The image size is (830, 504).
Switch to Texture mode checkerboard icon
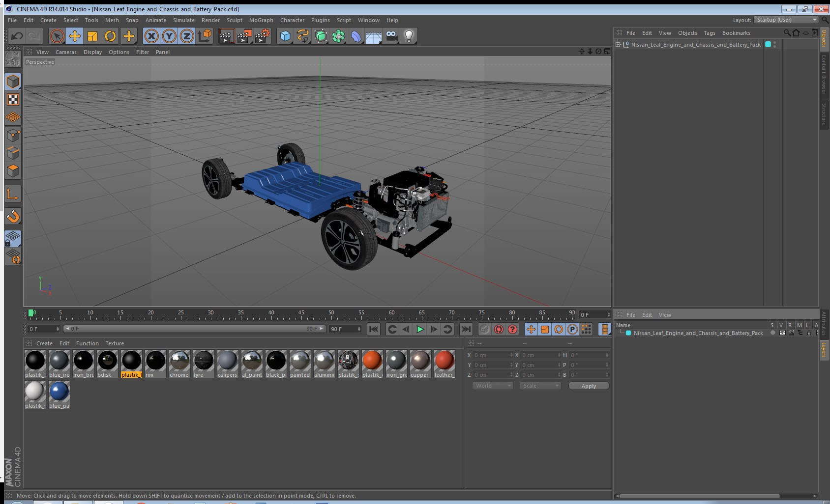13,100
